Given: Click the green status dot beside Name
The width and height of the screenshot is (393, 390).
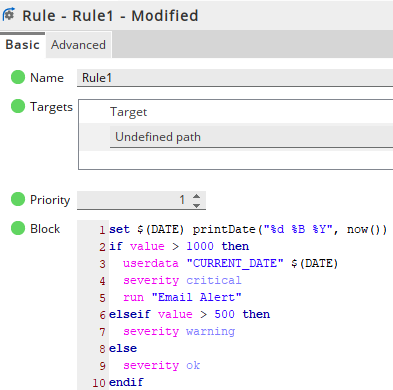Looking at the screenshot, I should pyautogui.click(x=18, y=77).
